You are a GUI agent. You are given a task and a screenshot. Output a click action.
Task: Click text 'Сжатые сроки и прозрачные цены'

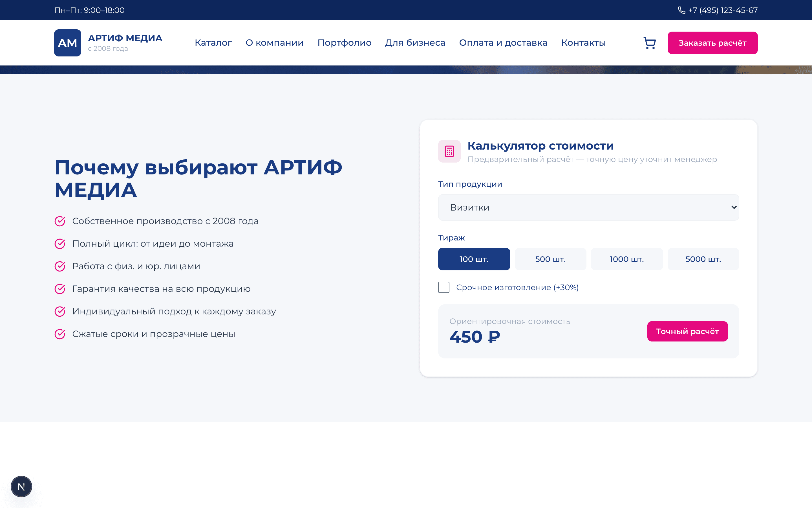pos(153,334)
